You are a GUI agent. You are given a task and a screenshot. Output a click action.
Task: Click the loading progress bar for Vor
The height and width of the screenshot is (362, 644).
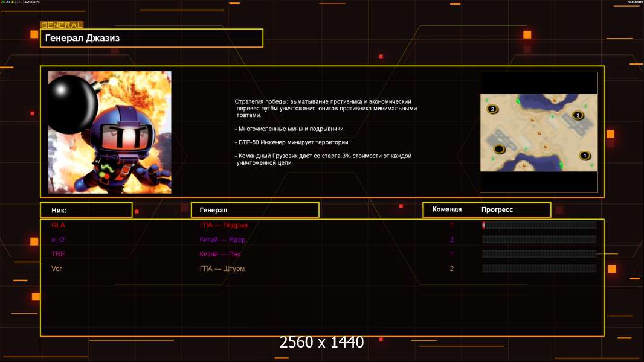[x=539, y=268]
